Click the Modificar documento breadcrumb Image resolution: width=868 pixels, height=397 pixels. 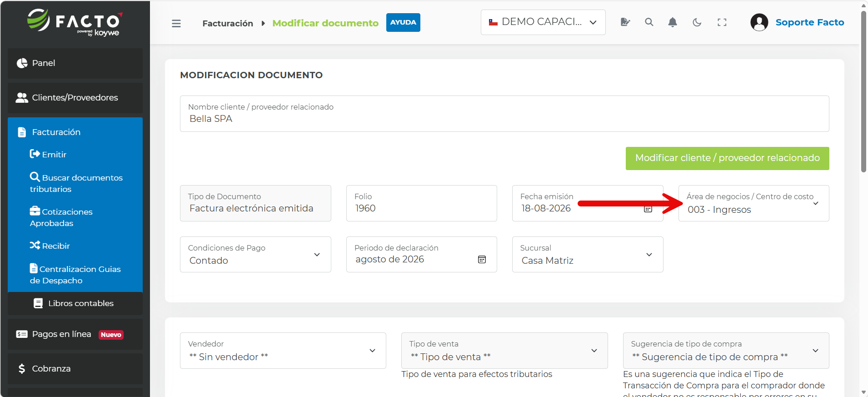[x=325, y=23]
